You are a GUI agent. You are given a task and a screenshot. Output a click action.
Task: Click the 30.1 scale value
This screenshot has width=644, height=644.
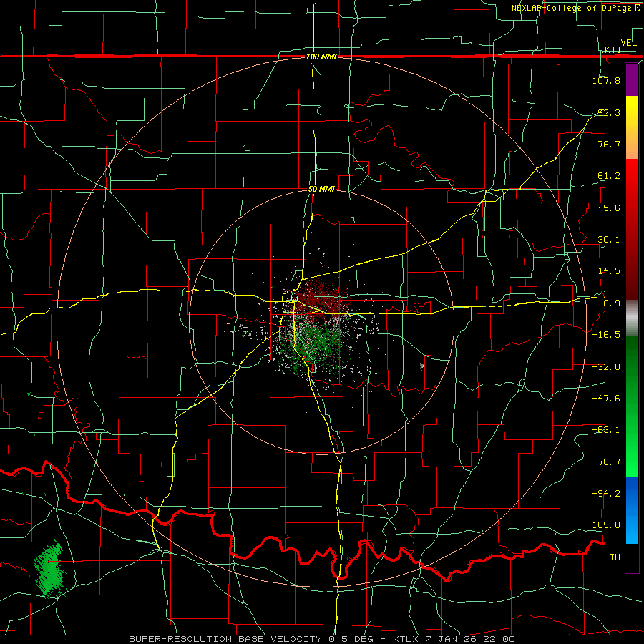click(609, 240)
